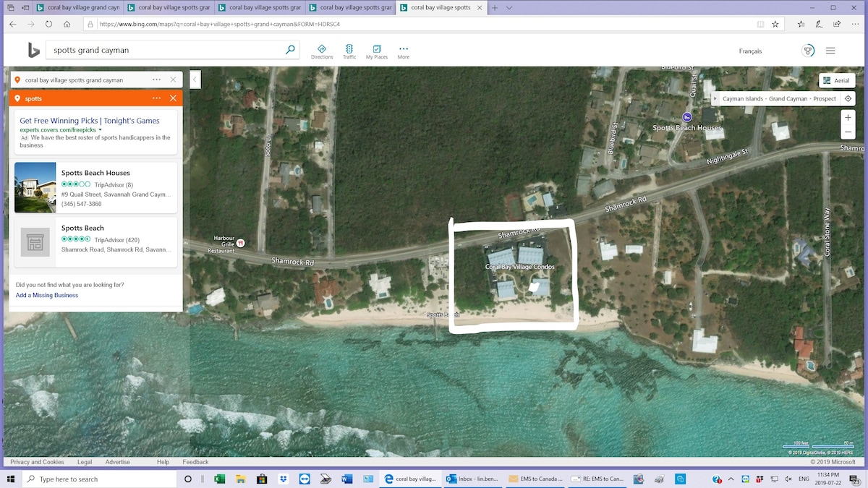Screen dimensions: 868x488
Task: Open Excel from the Windows taskbar
Action: [220, 479]
